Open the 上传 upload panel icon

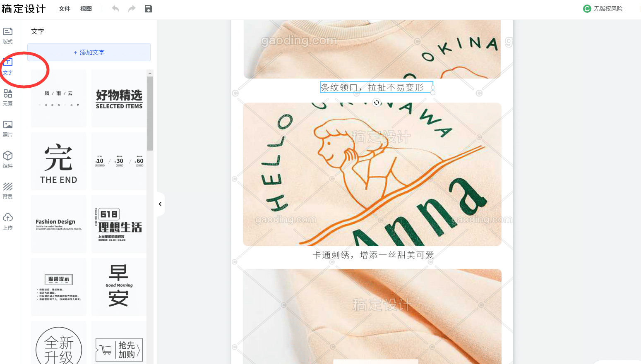click(x=8, y=217)
